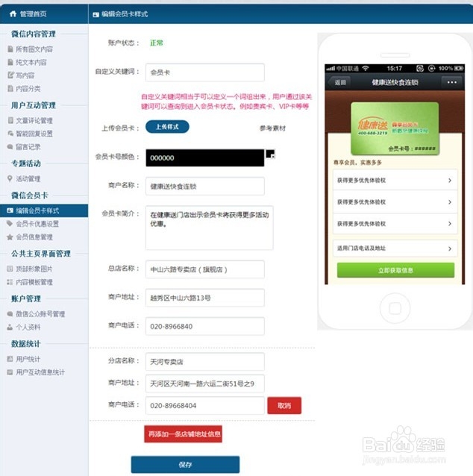
Task: Click the 总店名称 input field
Action: click(x=205, y=269)
